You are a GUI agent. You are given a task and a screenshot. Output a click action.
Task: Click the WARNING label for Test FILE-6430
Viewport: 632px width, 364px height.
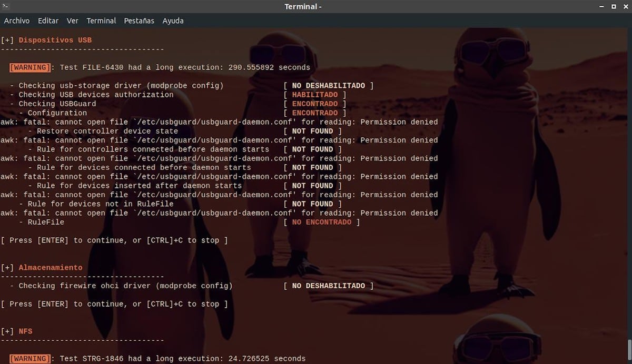[x=30, y=67]
